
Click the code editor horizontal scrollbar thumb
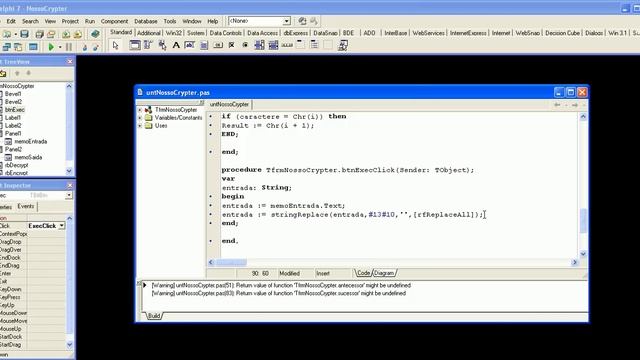231,262
